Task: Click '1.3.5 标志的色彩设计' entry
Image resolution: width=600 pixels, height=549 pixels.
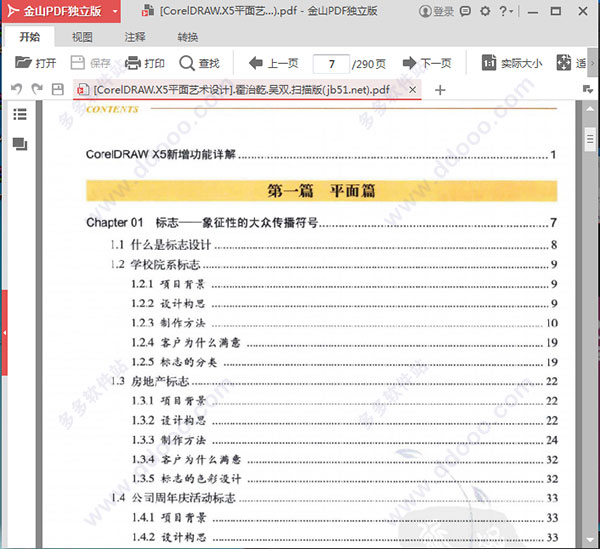Action: click(344, 479)
